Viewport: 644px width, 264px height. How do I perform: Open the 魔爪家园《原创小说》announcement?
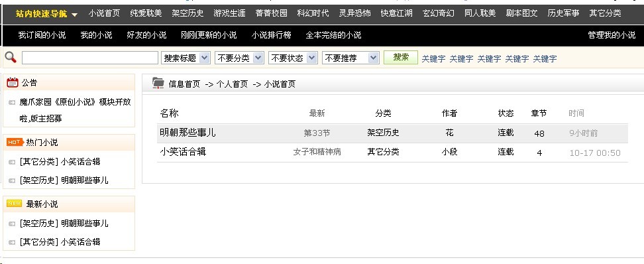[75, 110]
